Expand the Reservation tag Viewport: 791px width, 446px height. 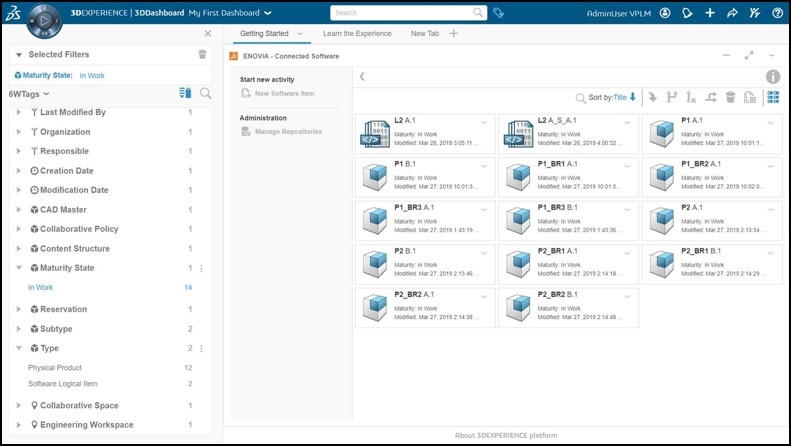(19, 309)
